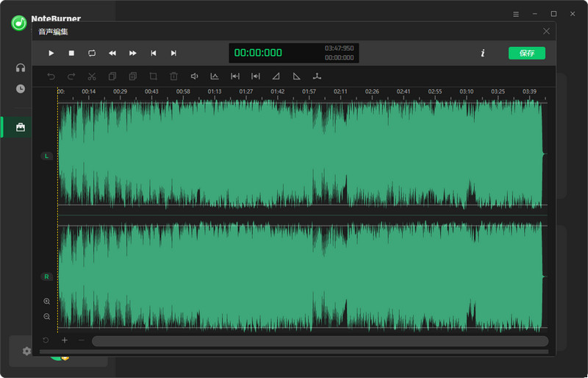Click the green 保存 button
Viewport: 588px width, 378px height.
[526, 53]
